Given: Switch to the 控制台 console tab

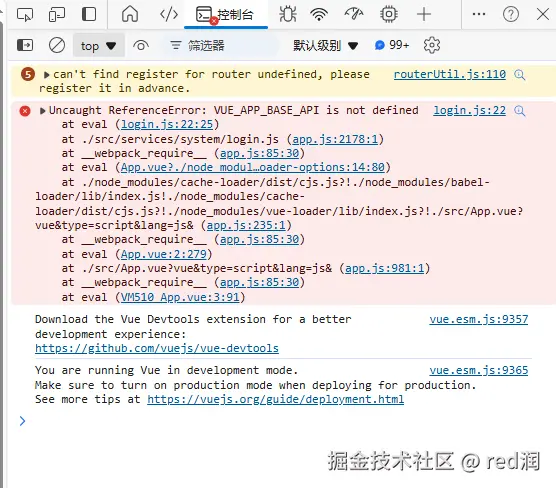Looking at the screenshot, I should pyautogui.click(x=226, y=15).
